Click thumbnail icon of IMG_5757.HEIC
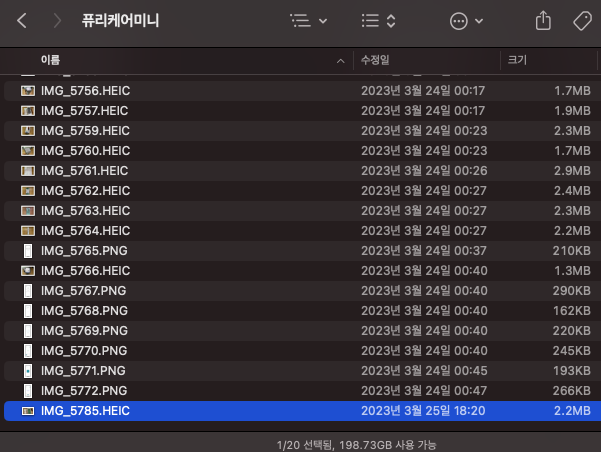The image size is (601, 452). click(x=28, y=111)
